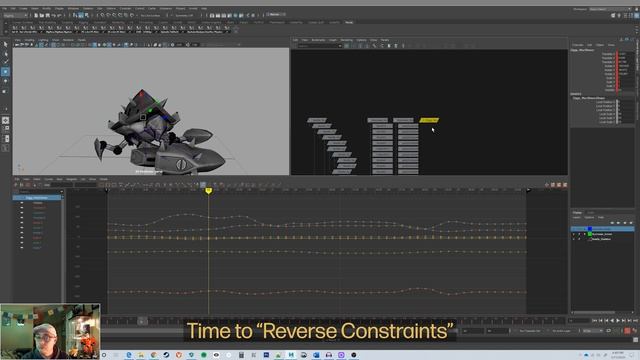Redo the last action icon
The height and width of the screenshot is (360, 640).
pyautogui.click(x=60, y=16)
